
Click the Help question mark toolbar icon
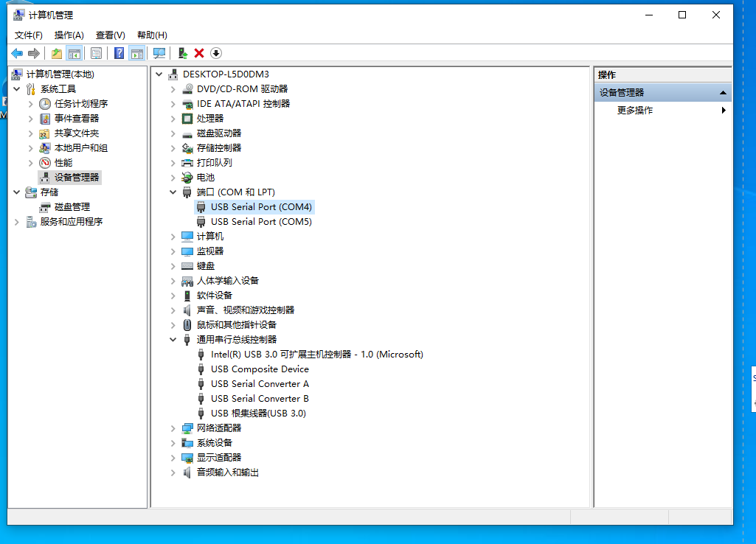[119, 53]
